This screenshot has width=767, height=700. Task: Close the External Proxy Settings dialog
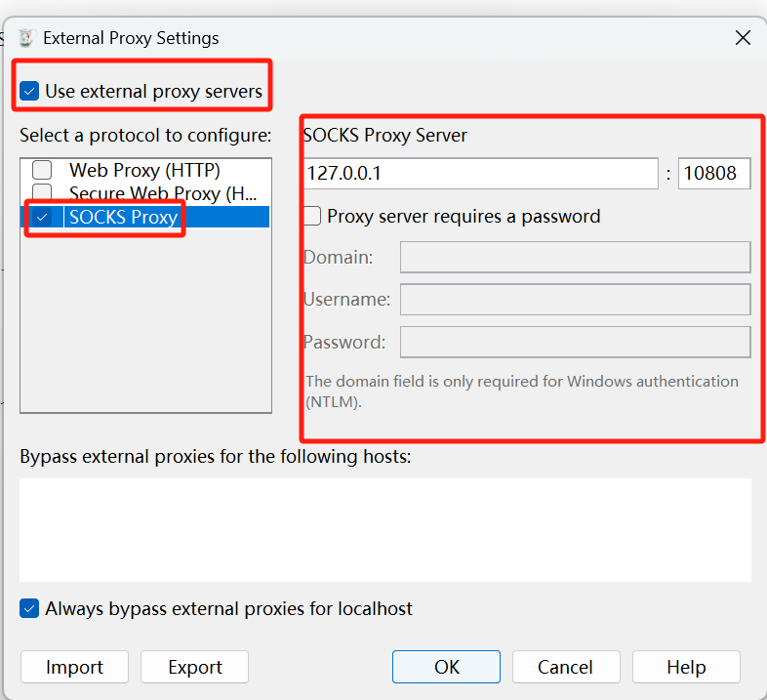(743, 38)
